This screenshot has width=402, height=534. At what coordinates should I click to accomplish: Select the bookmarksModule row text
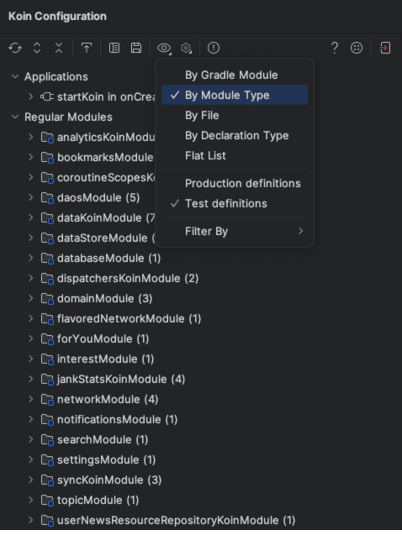coord(105,157)
